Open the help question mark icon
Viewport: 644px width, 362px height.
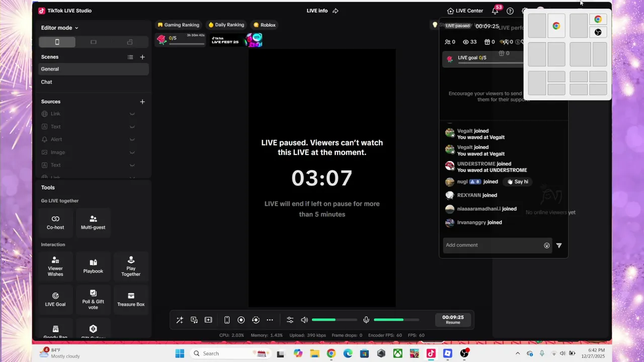tap(510, 11)
